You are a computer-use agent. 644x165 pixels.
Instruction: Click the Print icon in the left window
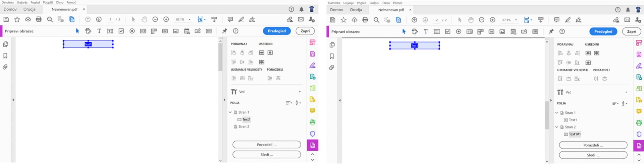click(x=39, y=19)
